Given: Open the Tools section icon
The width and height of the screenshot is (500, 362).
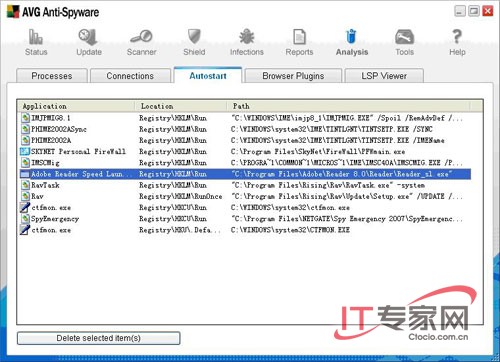Looking at the screenshot, I should [404, 37].
